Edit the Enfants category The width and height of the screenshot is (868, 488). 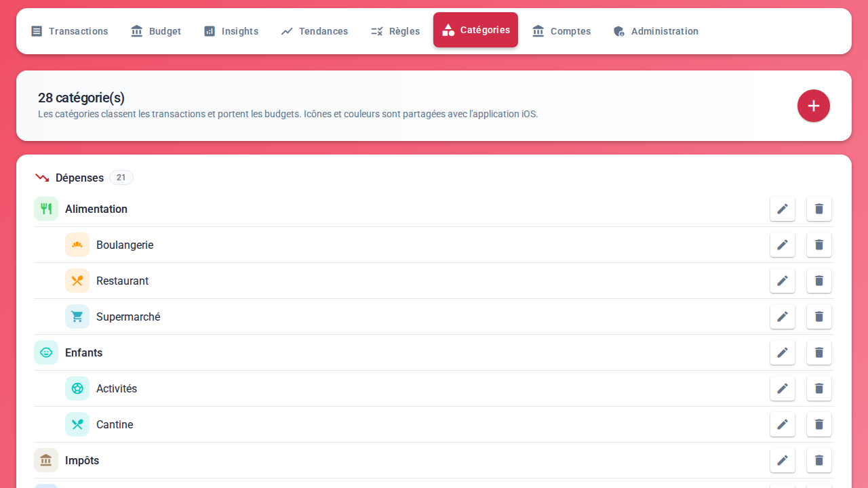coord(783,352)
